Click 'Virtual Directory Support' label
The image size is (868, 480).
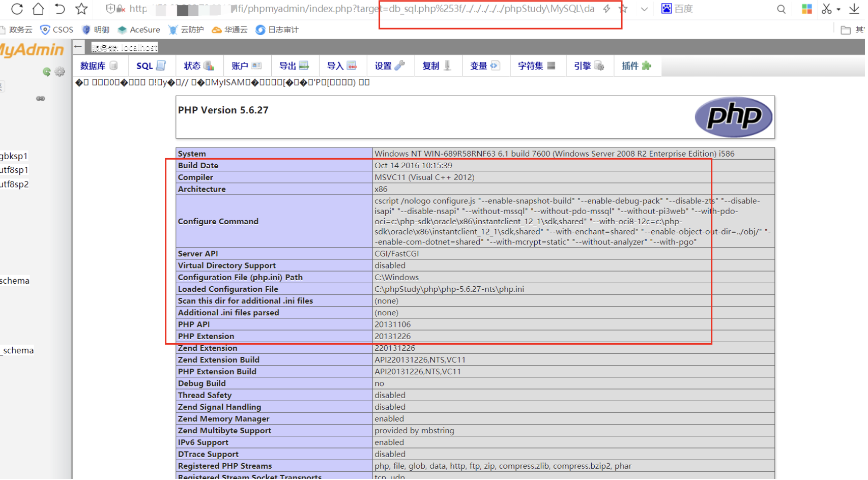coord(227,265)
